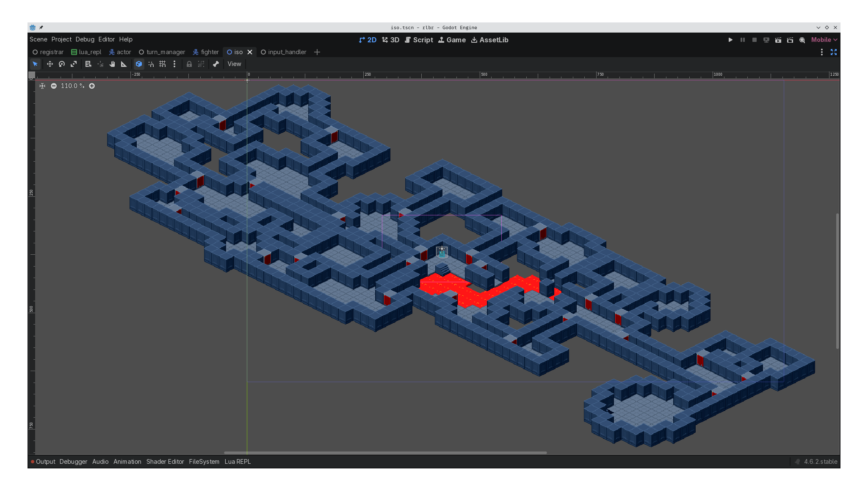The image size is (868, 501).
Task: Open the Project menu
Action: 61,39
